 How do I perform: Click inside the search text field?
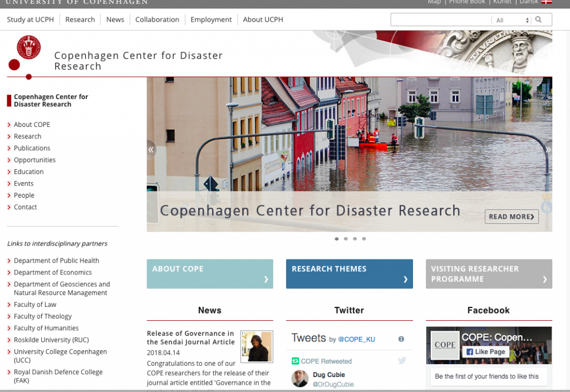point(441,19)
